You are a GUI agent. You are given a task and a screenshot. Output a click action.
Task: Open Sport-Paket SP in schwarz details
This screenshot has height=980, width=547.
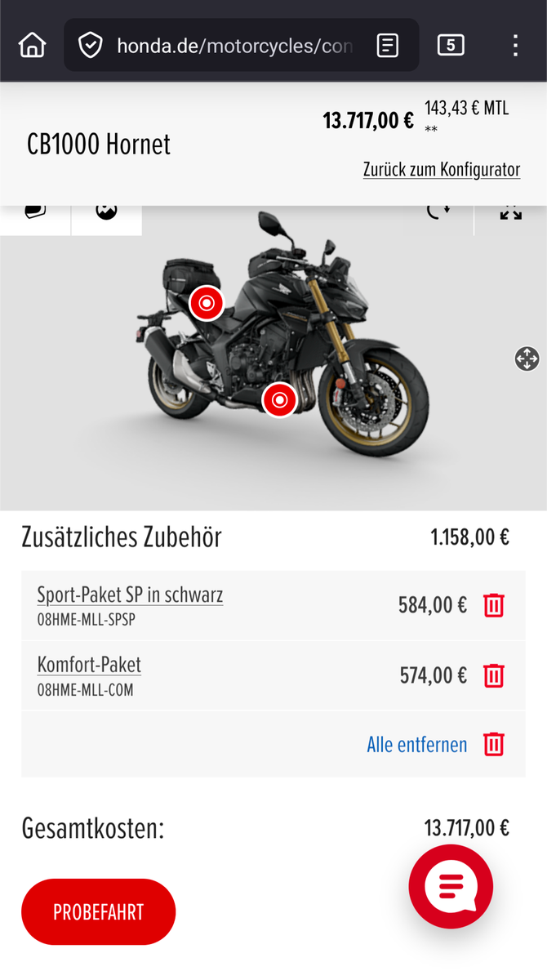tap(130, 595)
